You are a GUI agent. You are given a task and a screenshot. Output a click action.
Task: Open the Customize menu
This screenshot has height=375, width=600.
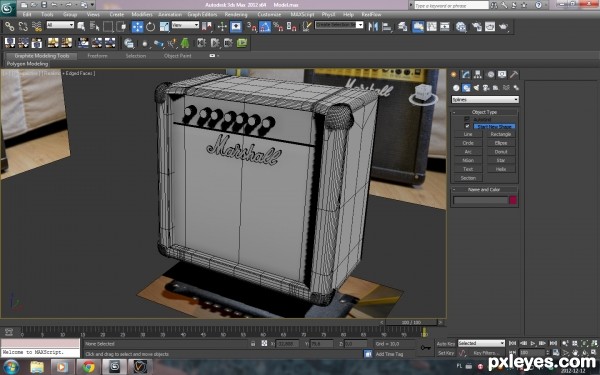[269, 15]
